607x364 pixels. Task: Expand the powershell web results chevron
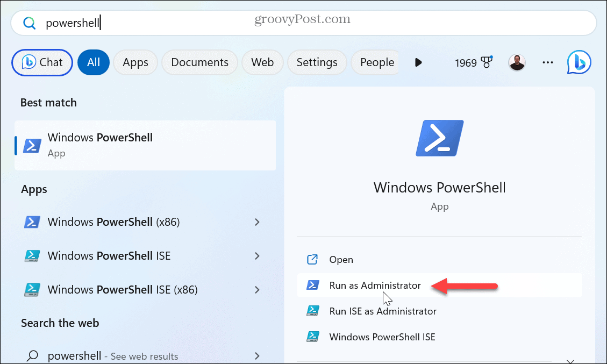(257, 355)
